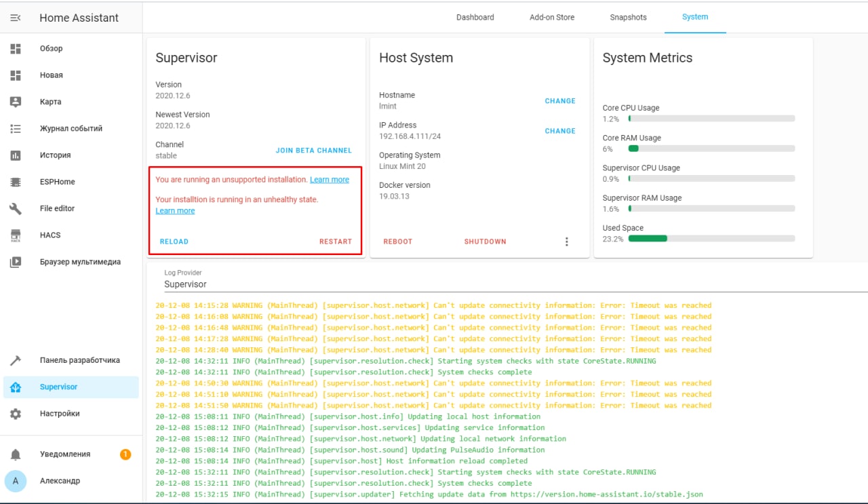
Task: Open the Браузер мультимедиа play icon
Action: (16, 262)
